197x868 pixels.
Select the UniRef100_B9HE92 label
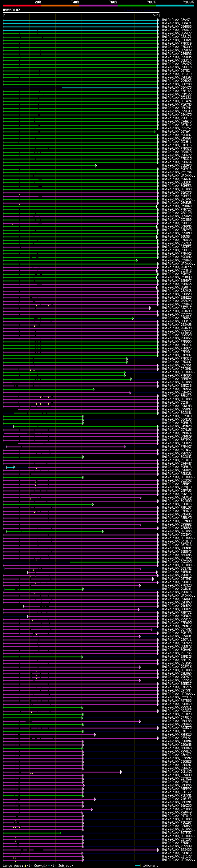(177, 78)
